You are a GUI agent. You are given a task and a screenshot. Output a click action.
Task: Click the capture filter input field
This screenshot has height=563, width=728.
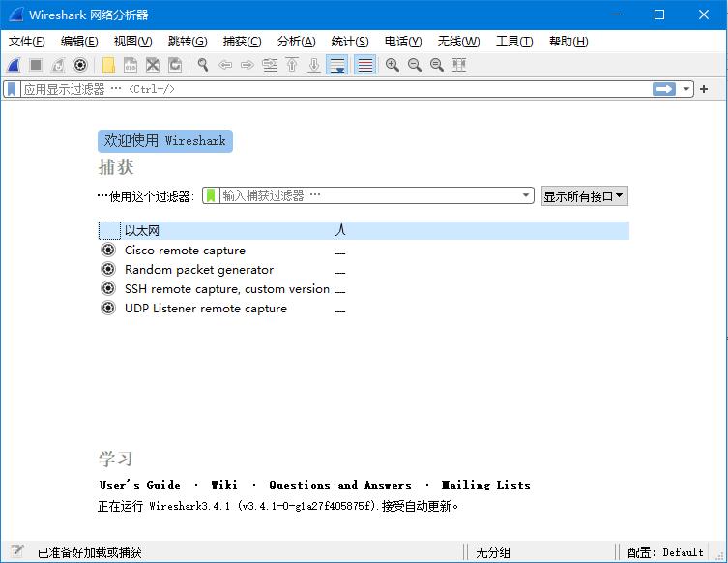pyautogui.click(x=369, y=195)
